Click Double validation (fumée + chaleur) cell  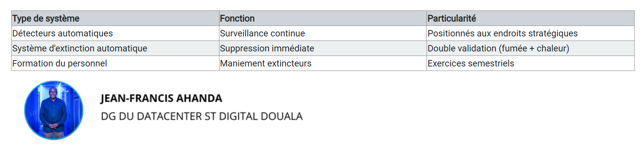(531, 48)
